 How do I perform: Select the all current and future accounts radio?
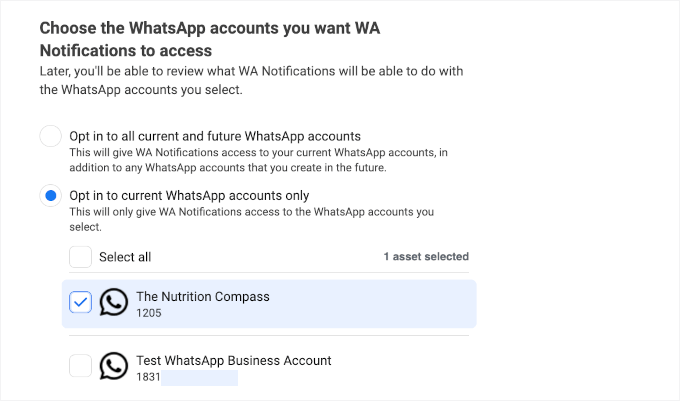pos(50,137)
